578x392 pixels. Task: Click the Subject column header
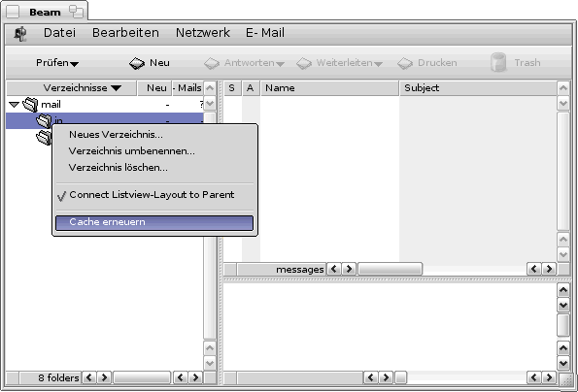(478, 88)
